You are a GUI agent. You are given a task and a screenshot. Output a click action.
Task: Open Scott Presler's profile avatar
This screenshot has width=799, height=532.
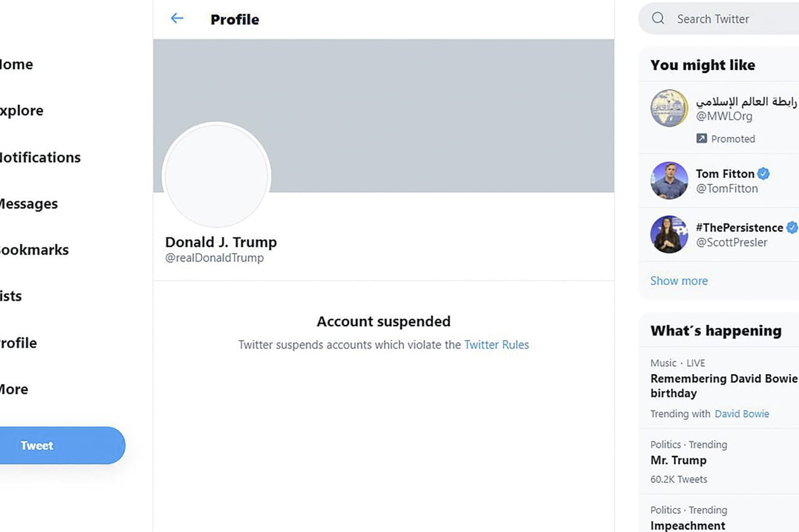point(669,235)
